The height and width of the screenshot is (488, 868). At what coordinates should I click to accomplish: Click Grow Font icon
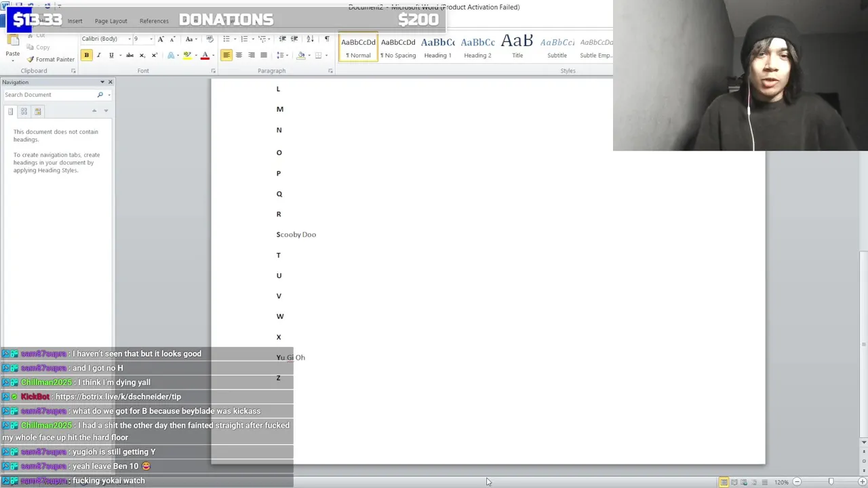pyautogui.click(x=161, y=39)
